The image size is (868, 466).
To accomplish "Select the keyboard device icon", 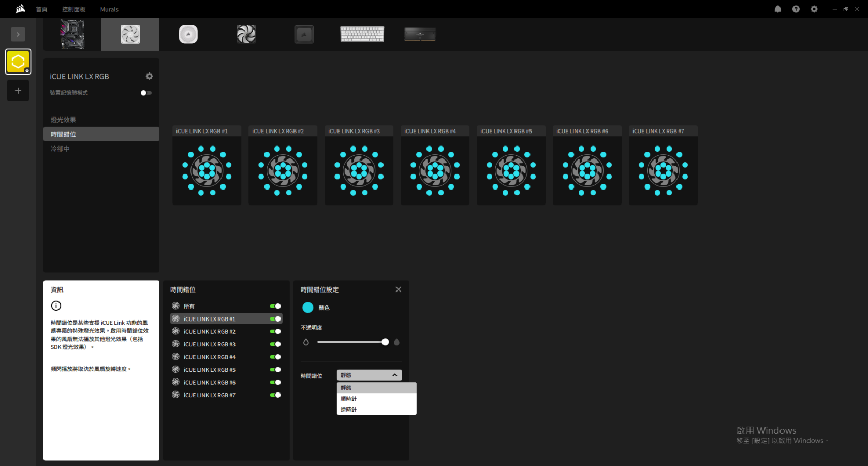I will click(362, 35).
